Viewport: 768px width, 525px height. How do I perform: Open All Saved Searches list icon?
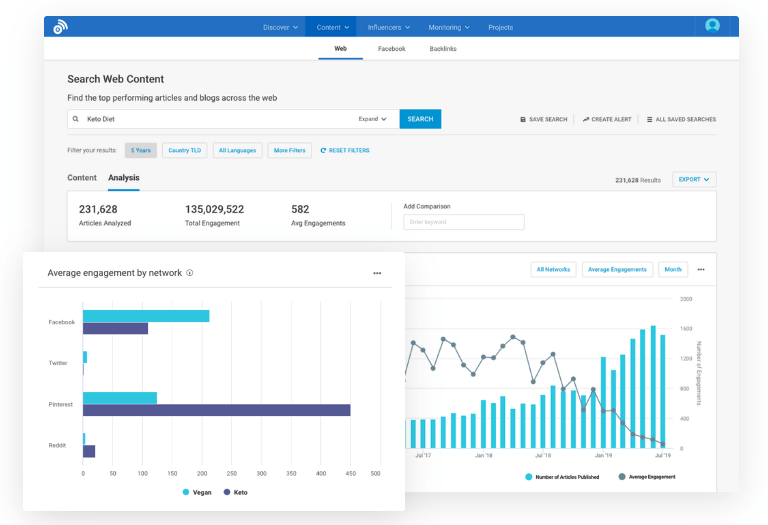[650, 120]
